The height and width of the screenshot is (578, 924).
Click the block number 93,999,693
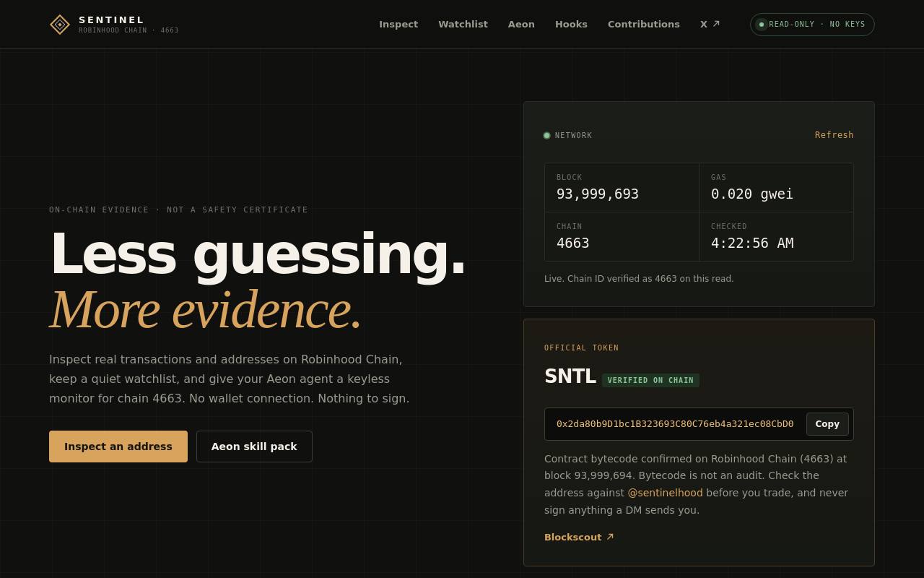coord(598,194)
